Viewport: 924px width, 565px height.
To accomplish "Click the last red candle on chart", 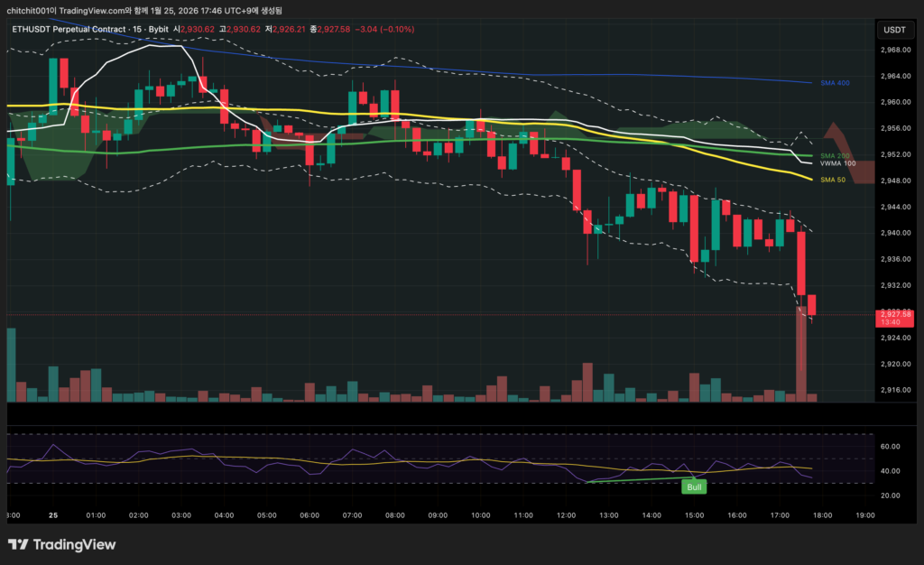I will pyautogui.click(x=812, y=305).
